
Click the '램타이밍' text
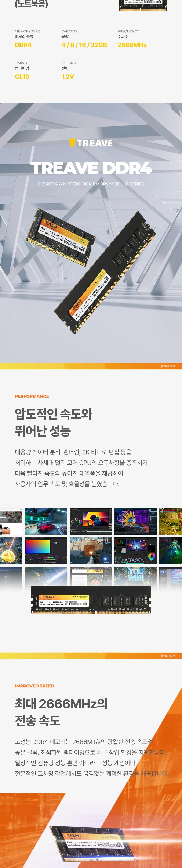point(22,68)
